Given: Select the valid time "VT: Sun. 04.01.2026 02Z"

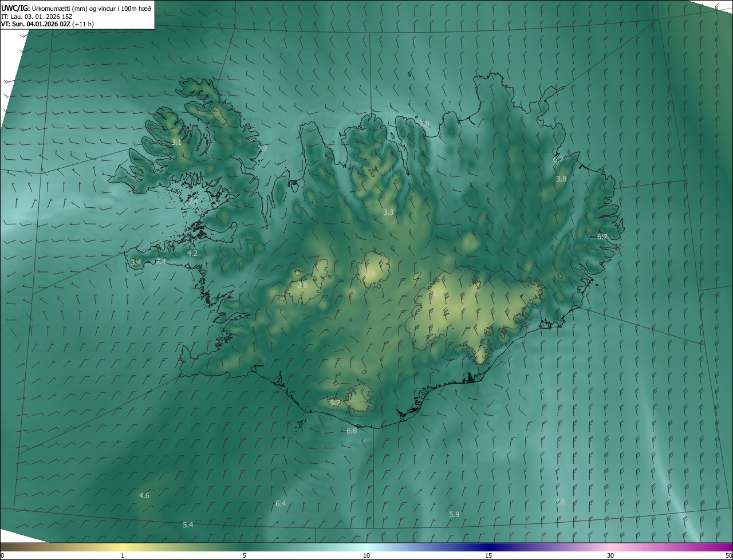Looking at the screenshot, I should coord(36,24).
